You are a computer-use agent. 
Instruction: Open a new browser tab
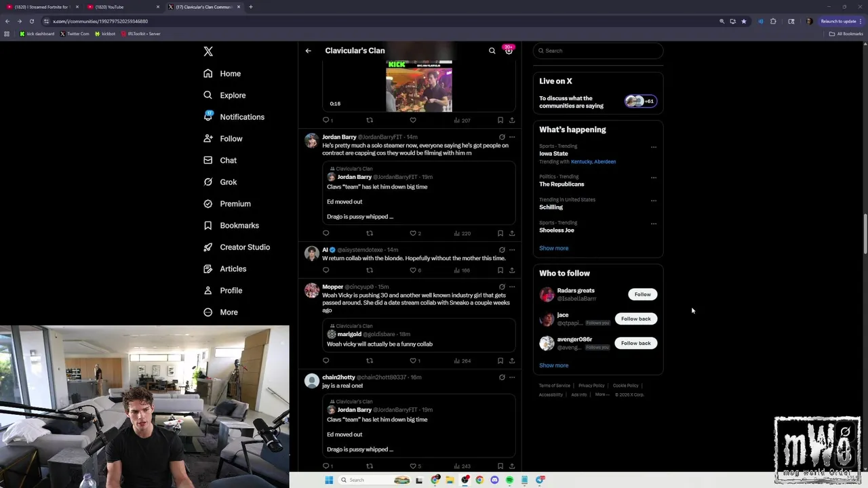click(251, 7)
